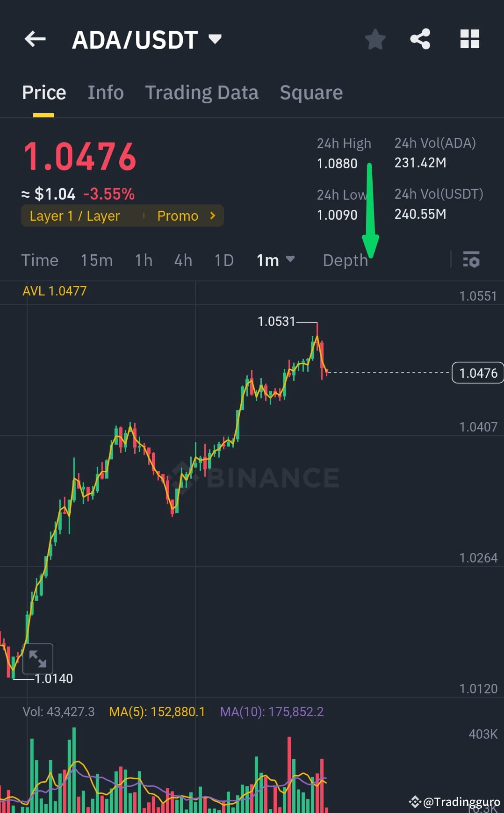Screen dimensions: 504x813
Task: Tap the Layer 1 / Layer category tag
Action: click(x=74, y=216)
